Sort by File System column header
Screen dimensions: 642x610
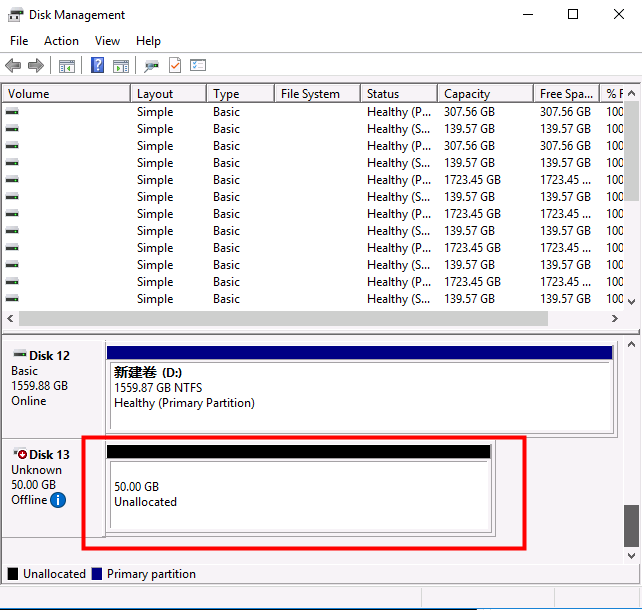pyautogui.click(x=318, y=94)
